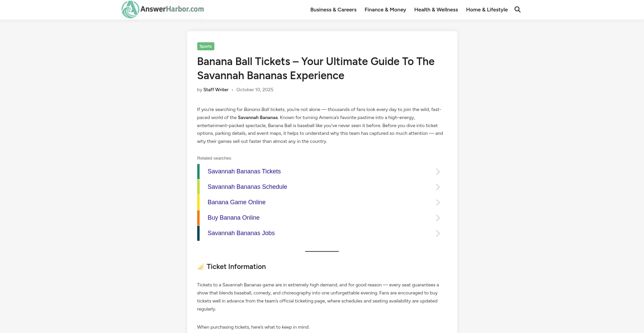Screen dimensions: 644x333
Task: Click the banana emoji beside Ticket Information
Action: point(201,267)
